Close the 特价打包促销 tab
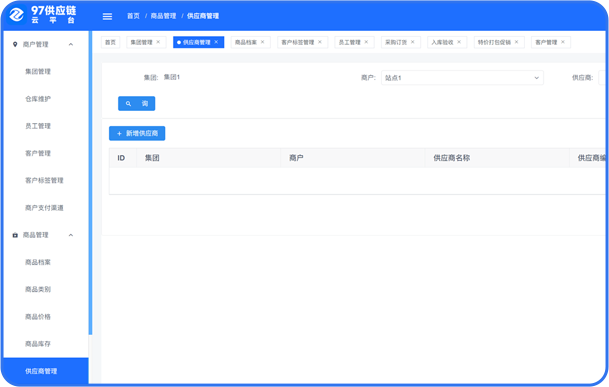The image size is (609, 387). pos(516,42)
